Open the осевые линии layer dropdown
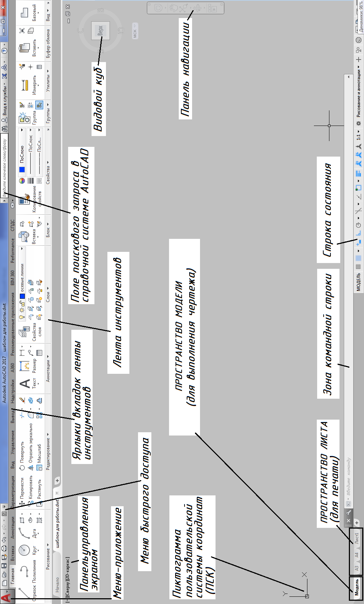364x604 pixels. point(22,249)
